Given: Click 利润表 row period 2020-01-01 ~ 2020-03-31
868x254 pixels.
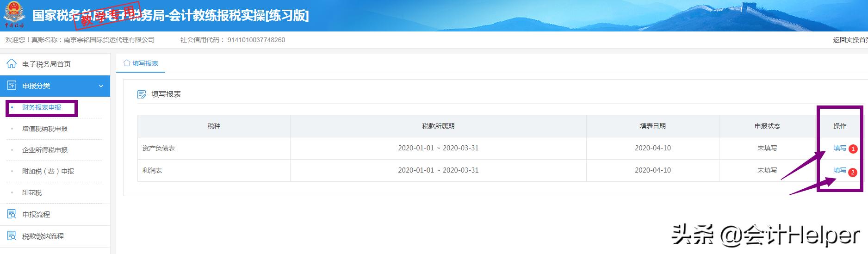Looking at the screenshot, I should (438, 170).
